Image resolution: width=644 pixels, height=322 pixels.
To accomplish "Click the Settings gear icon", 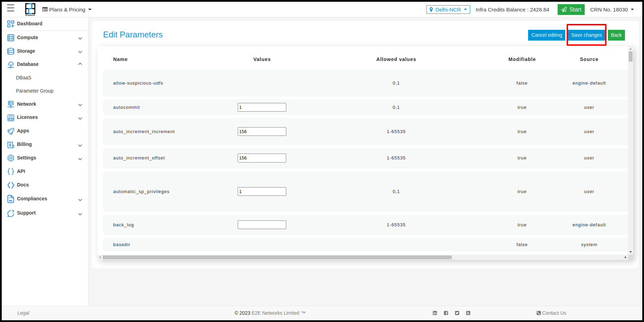I will pos(11,158).
